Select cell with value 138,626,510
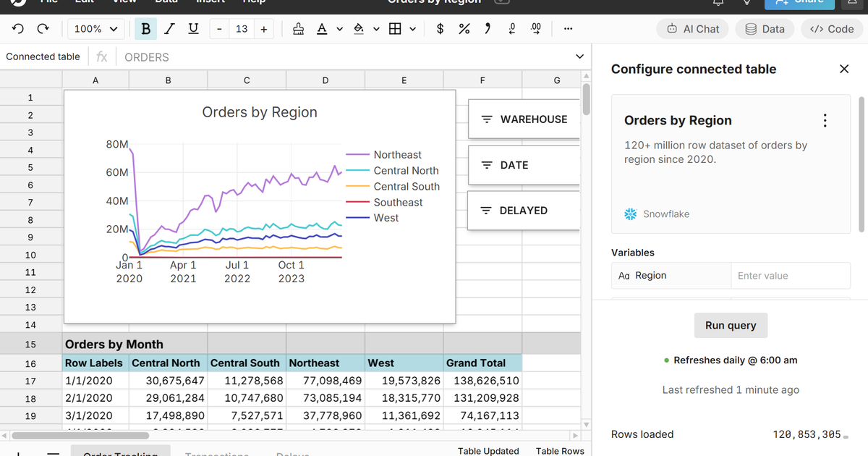This screenshot has height=456, width=868. pos(482,381)
